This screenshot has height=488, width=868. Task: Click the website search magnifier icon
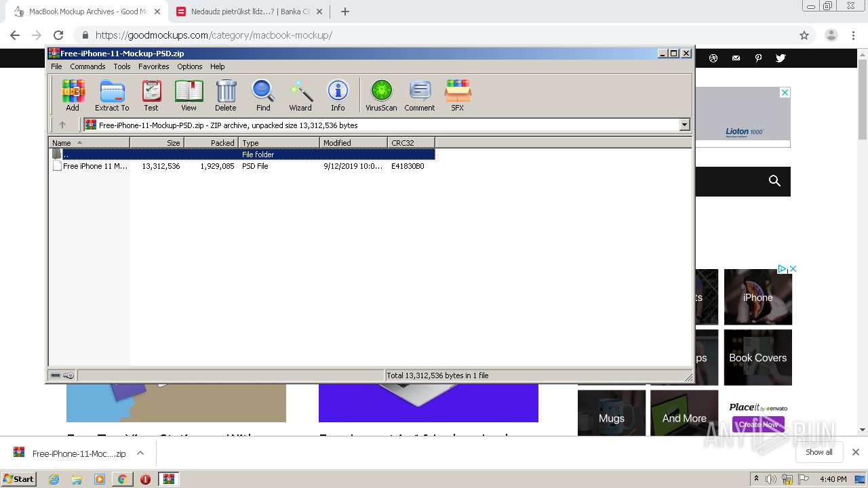(774, 181)
